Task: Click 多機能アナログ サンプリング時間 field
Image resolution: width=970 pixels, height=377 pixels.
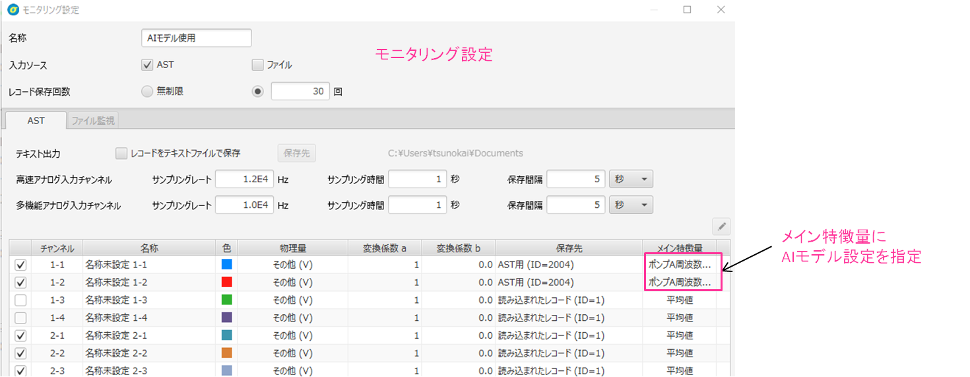Action: click(x=418, y=205)
